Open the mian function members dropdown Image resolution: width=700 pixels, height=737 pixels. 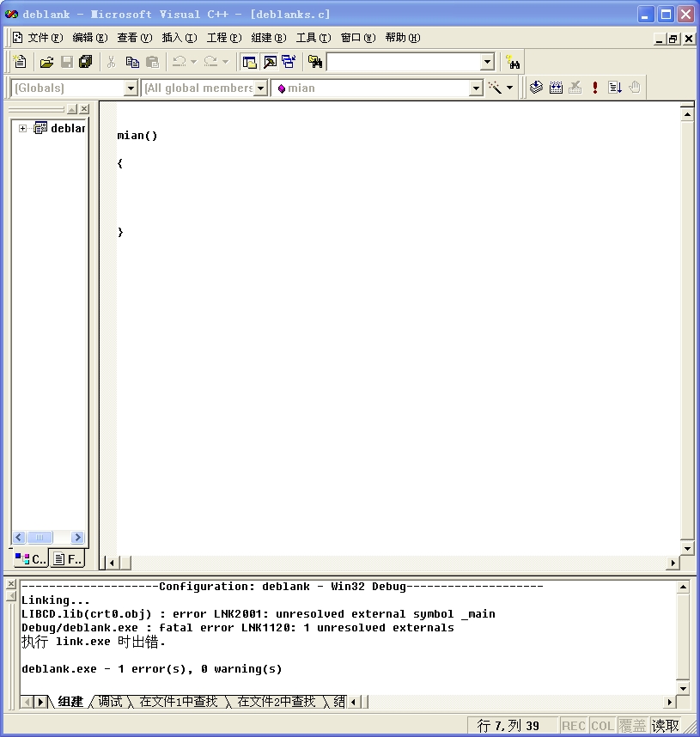[476, 88]
